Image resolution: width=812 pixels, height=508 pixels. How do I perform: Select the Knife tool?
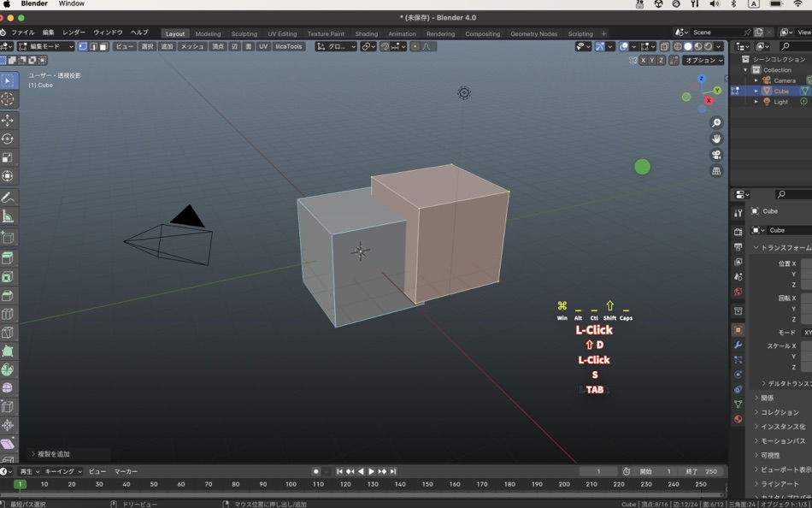(8, 333)
